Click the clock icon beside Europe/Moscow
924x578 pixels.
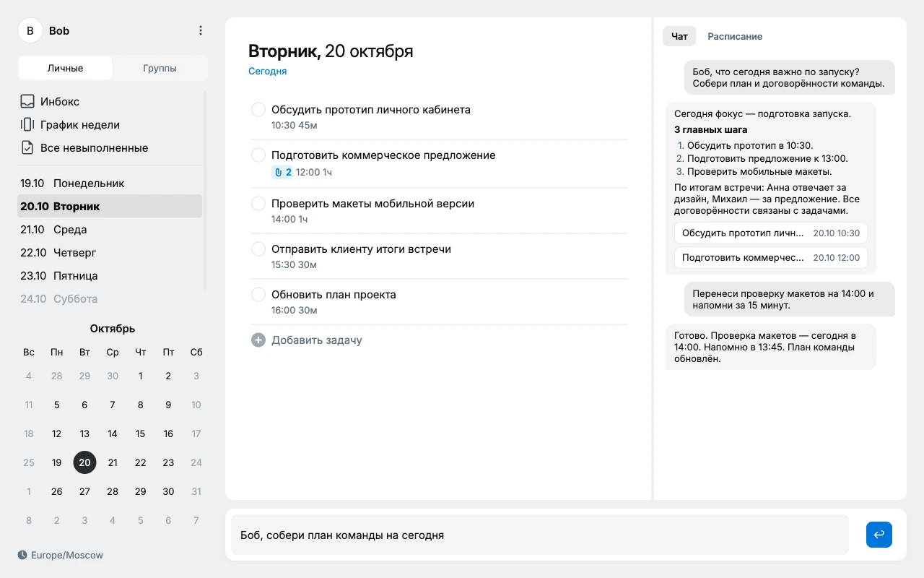point(22,555)
